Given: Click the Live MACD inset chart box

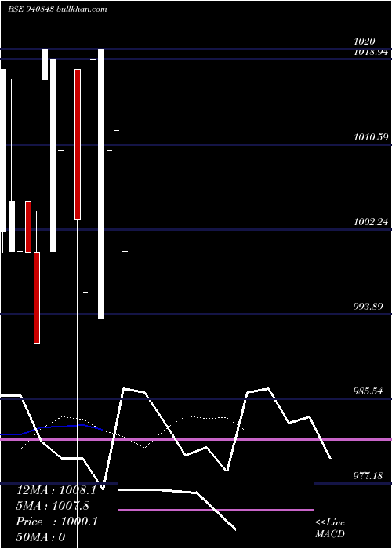Looking at the screenshot, I should [x=216, y=510].
